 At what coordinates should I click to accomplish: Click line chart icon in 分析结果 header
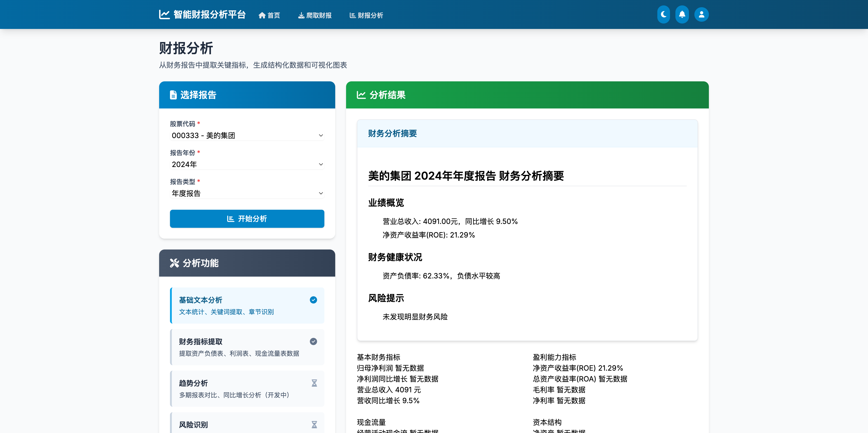tap(361, 95)
